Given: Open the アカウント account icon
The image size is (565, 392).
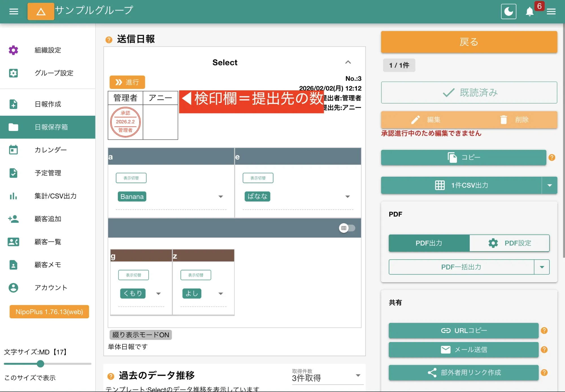Looking at the screenshot, I should (x=13, y=288).
